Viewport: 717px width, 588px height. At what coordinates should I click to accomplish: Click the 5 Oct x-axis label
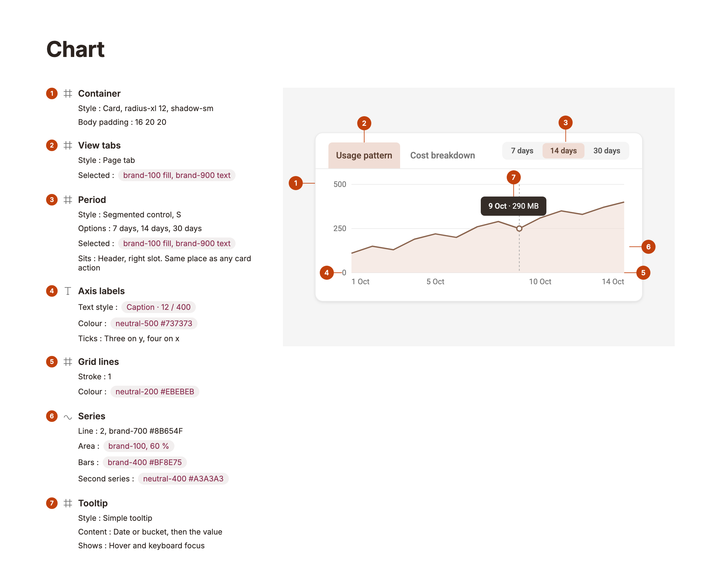tap(435, 281)
